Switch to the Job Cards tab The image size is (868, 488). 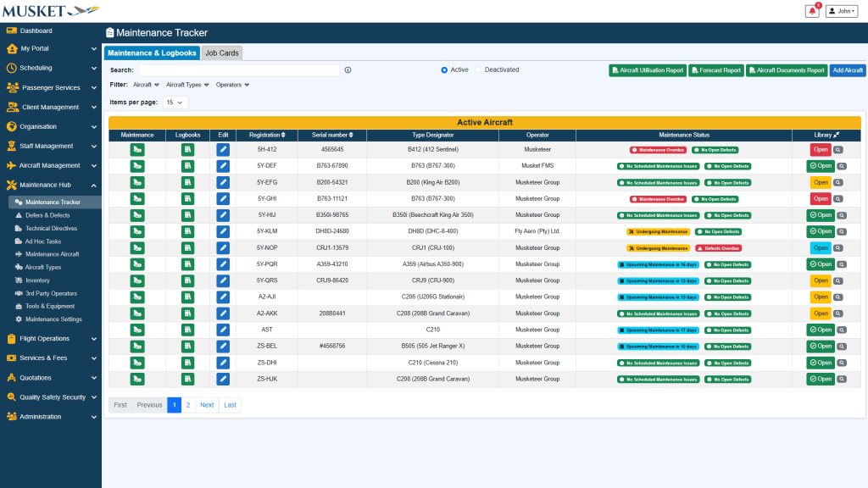(222, 53)
